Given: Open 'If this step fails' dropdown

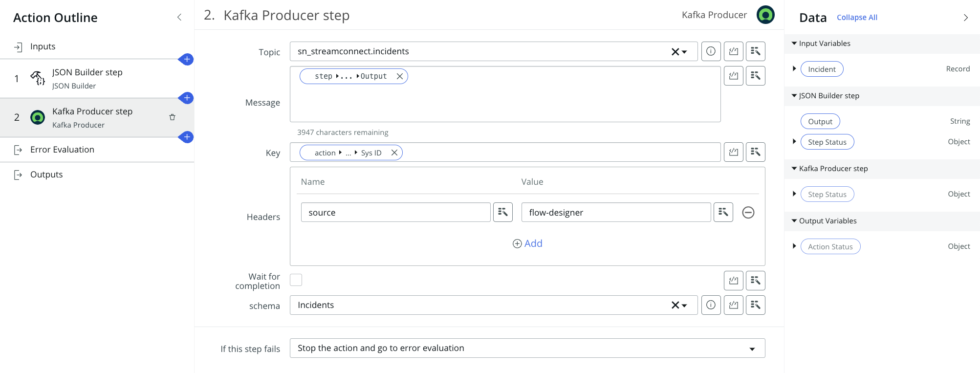Looking at the screenshot, I should 527,348.
